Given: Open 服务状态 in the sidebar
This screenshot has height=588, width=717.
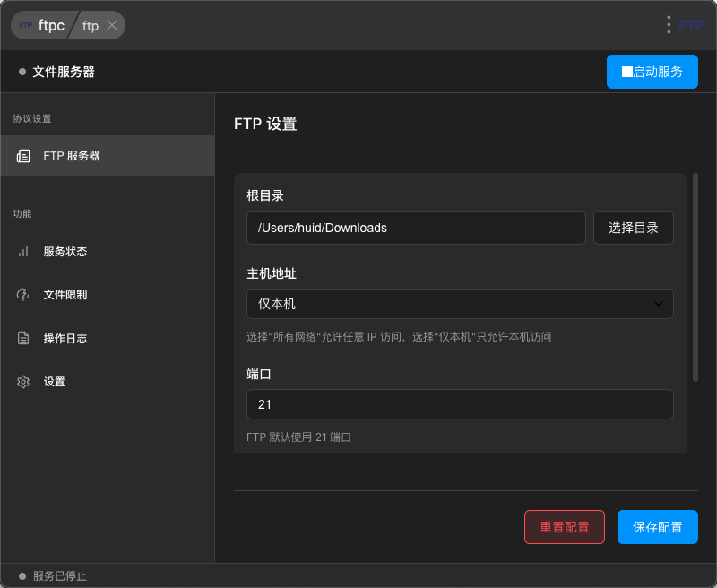Looking at the screenshot, I should (108, 252).
